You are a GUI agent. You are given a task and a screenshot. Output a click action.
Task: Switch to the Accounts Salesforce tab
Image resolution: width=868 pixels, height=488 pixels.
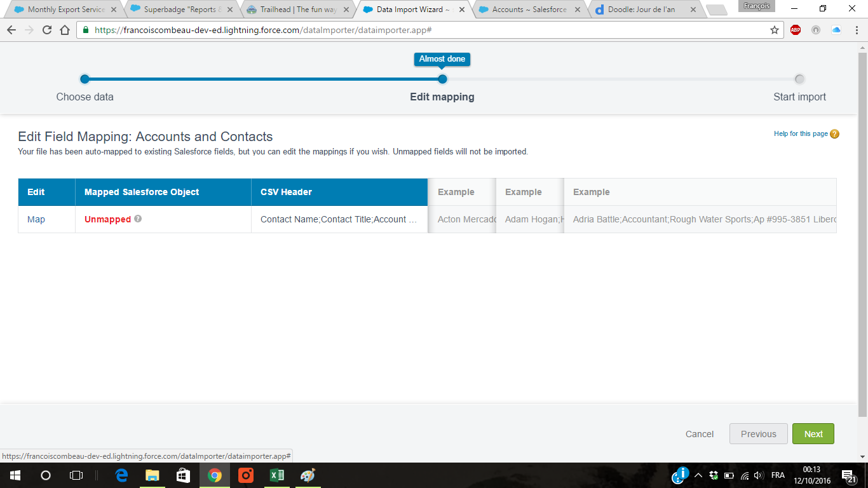point(528,10)
